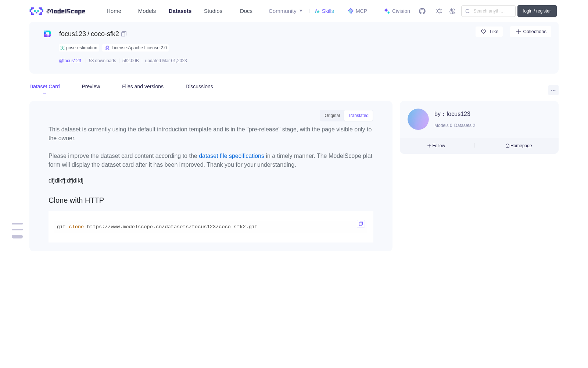Copy dataset name focus123/coco-sfk2 icon
This screenshot has width=588, height=368.
click(124, 34)
